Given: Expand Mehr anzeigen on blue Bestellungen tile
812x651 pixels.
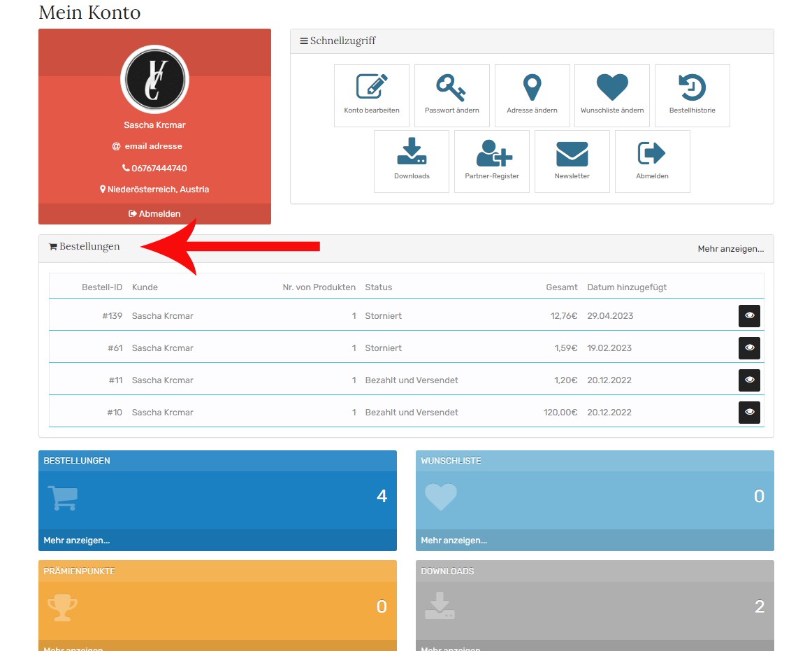Looking at the screenshot, I should click(x=77, y=541).
